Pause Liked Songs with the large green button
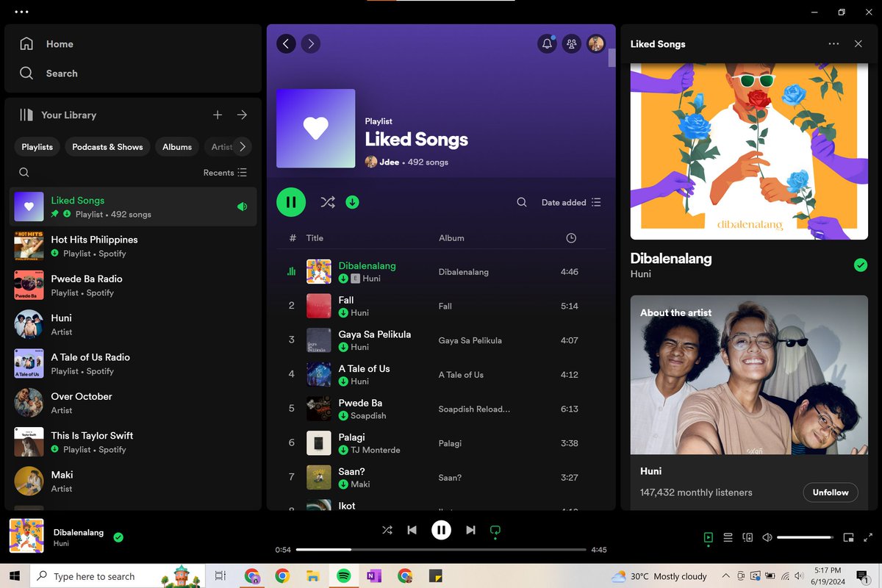The height and width of the screenshot is (588, 882). pos(291,202)
